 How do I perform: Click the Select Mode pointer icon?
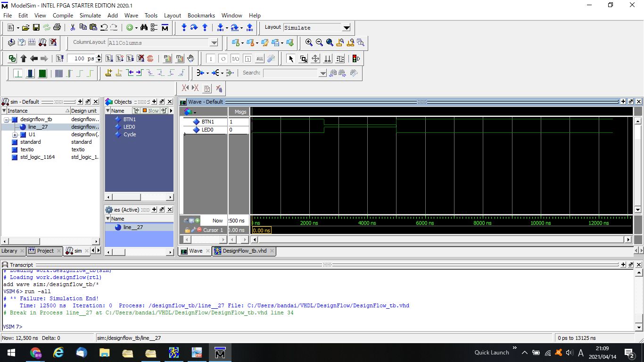[291, 58]
